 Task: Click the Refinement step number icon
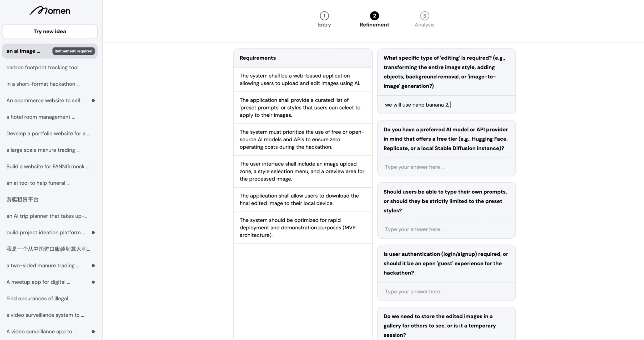[x=374, y=16]
